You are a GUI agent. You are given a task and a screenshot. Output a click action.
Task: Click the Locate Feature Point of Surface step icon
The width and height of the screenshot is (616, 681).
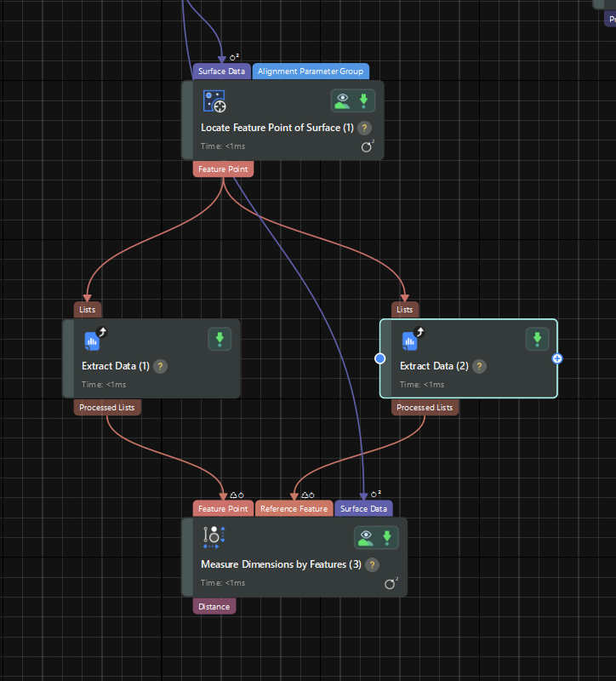coord(214,101)
